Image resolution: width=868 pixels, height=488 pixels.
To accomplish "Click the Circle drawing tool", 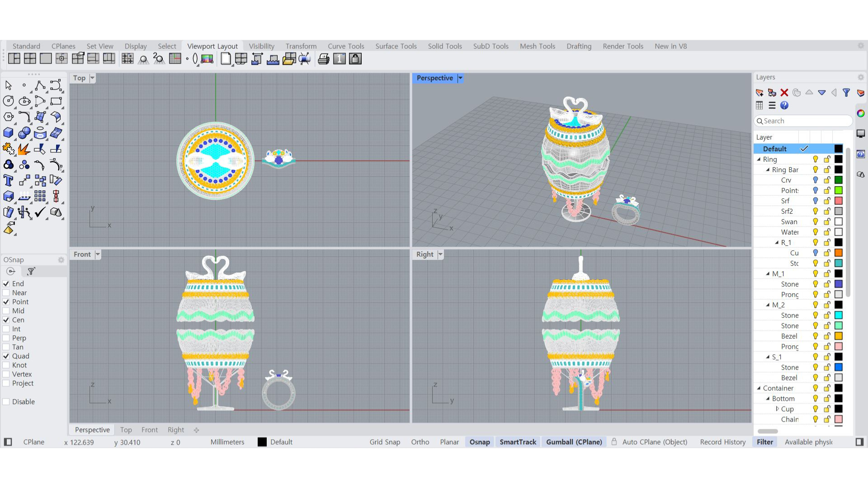I will (x=8, y=101).
